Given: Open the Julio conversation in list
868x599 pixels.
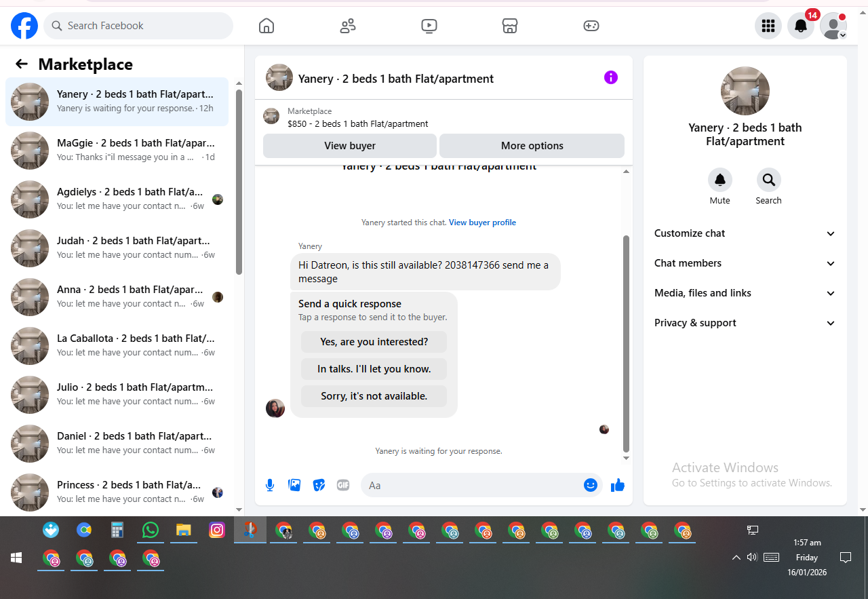Looking at the screenshot, I should click(x=117, y=395).
